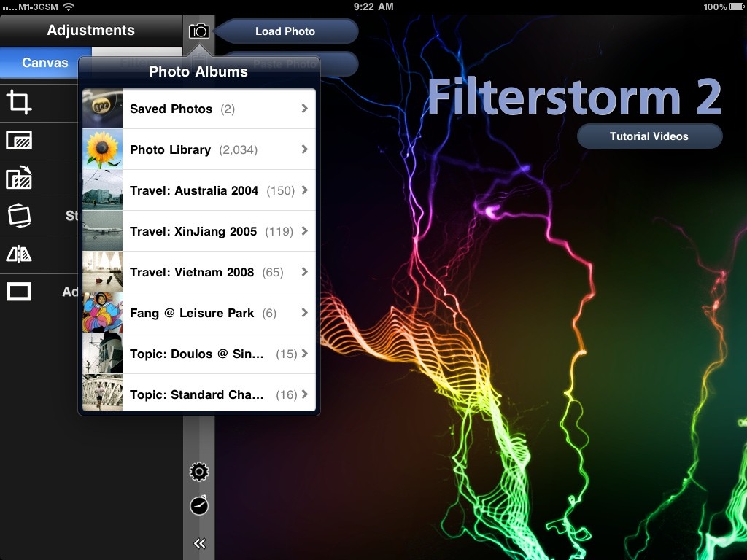Tap Travel: Australia 2004 thumbnail
The height and width of the screenshot is (560, 747).
click(x=102, y=190)
